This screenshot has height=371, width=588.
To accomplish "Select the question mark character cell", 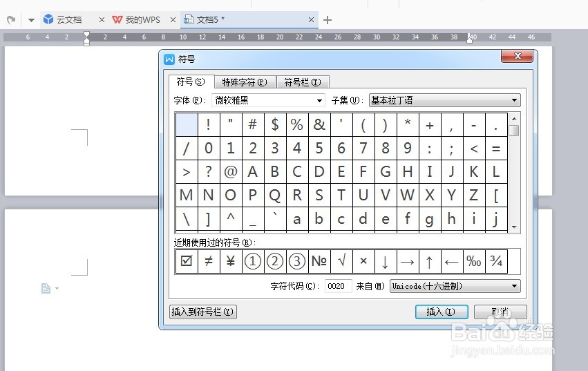I will [209, 172].
